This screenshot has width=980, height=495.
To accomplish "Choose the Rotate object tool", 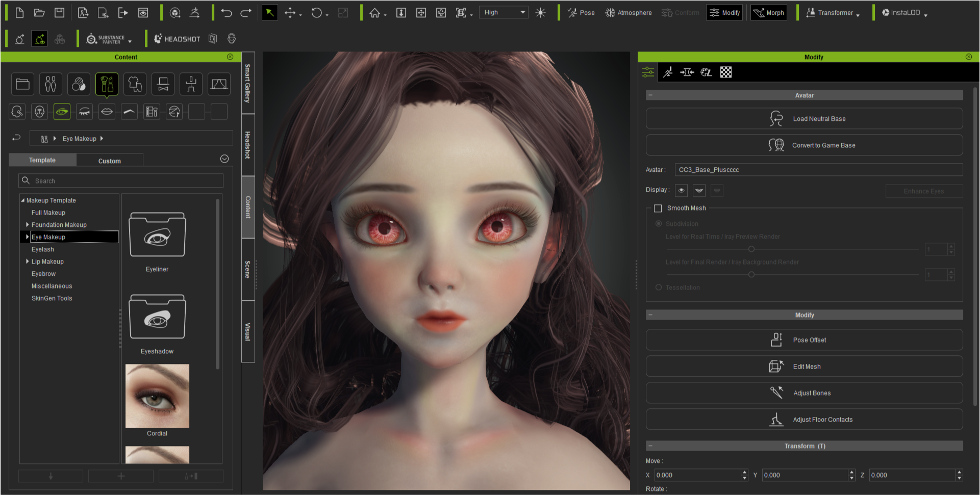I will pos(317,13).
